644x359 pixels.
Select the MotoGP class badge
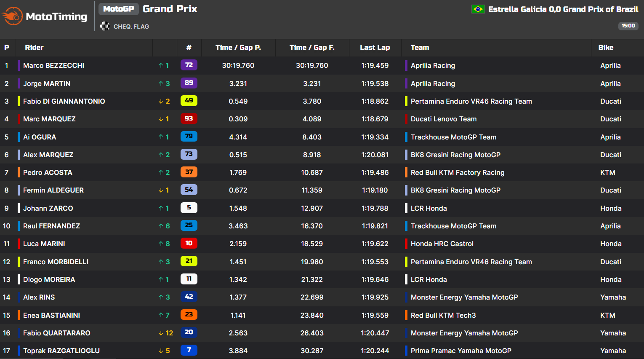[x=118, y=9]
